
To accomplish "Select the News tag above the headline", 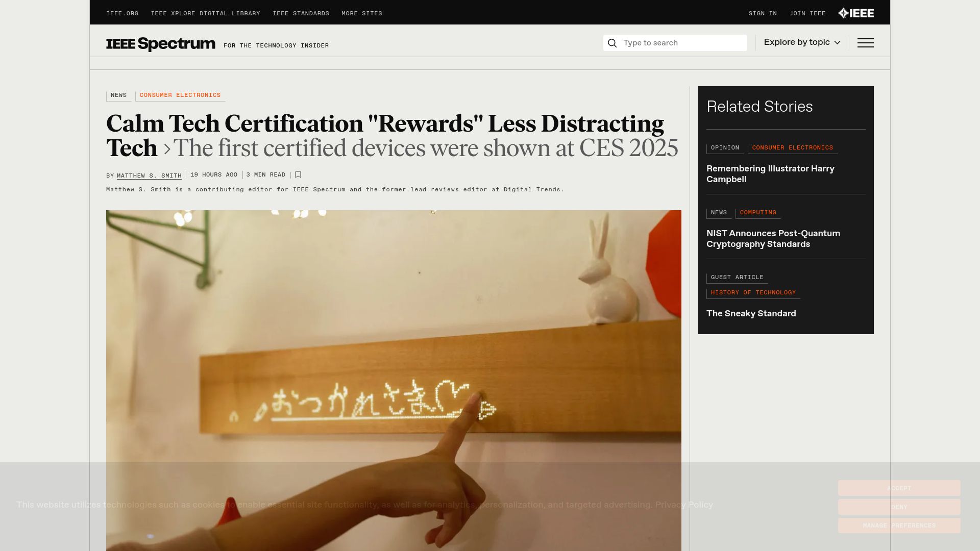I will pos(119,95).
